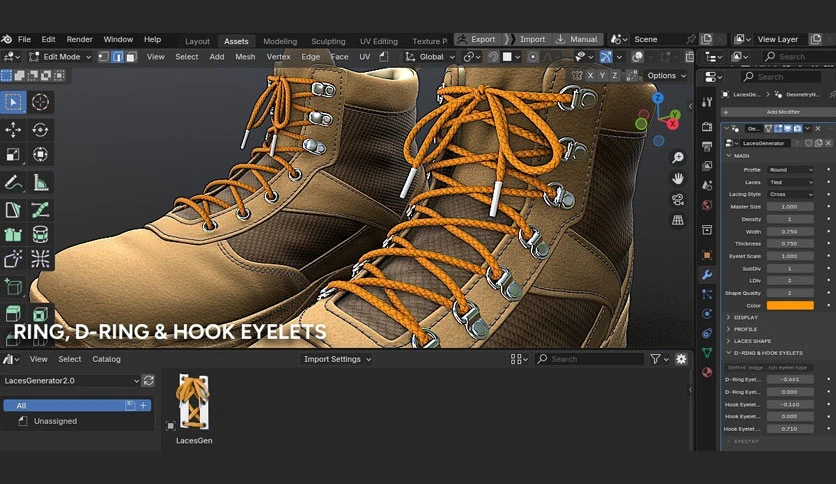Open asset browser settings gear
The width and height of the screenshot is (836, 484).
pyautogui.click(x=681, y=359)
